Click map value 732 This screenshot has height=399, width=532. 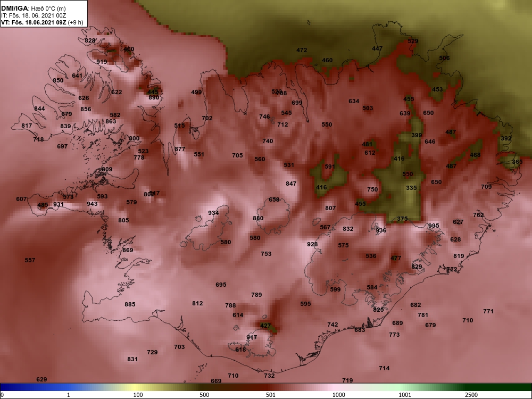[x=269, y=375]
